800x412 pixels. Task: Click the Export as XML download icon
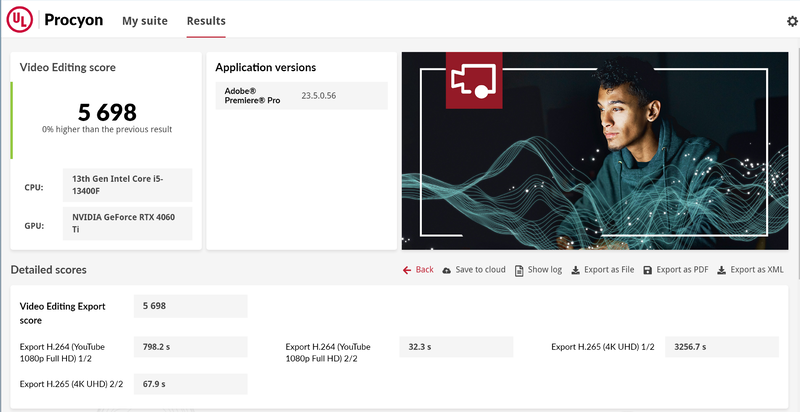coord(721,270)
